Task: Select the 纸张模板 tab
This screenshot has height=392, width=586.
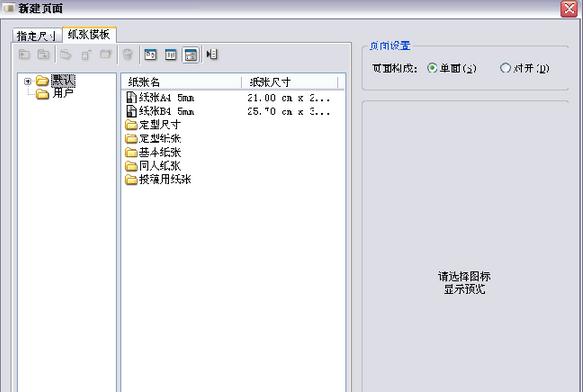Action: coord(89,34)
